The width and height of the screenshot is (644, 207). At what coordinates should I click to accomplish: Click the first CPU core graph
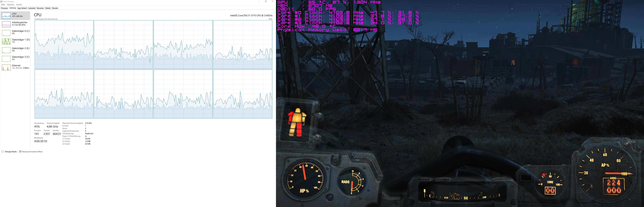coord(64,45)
